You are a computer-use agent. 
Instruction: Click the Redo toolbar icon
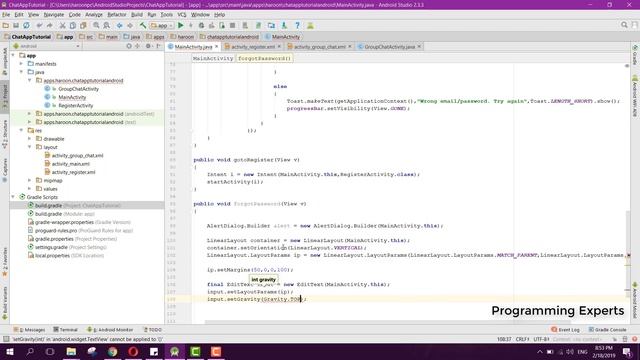50,25
